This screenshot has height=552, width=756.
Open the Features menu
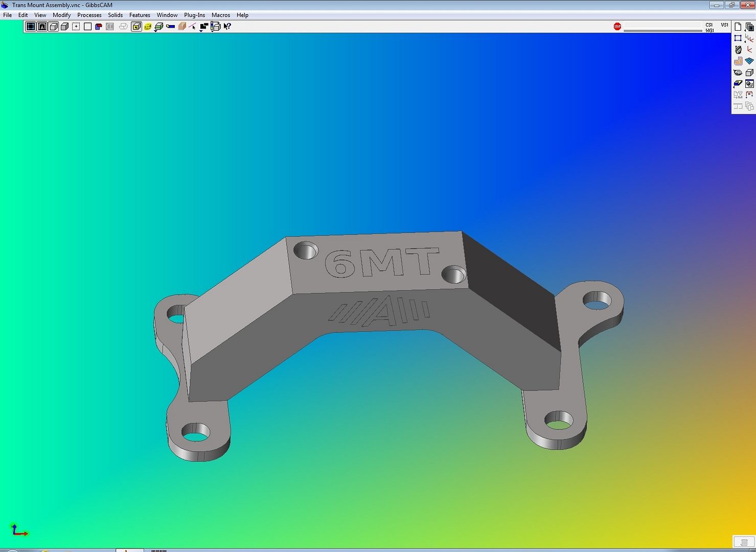pyautogui.click(x=140, y=15)
